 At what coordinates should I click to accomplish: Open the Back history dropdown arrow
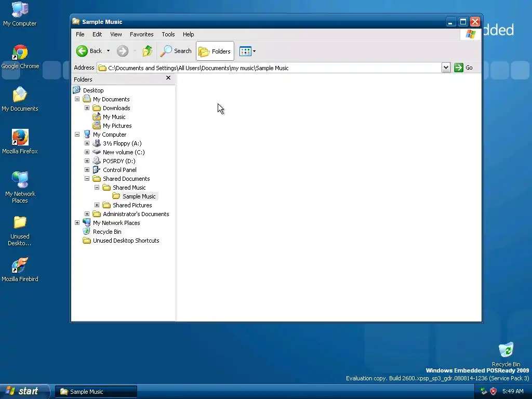[x=108, y=51]
